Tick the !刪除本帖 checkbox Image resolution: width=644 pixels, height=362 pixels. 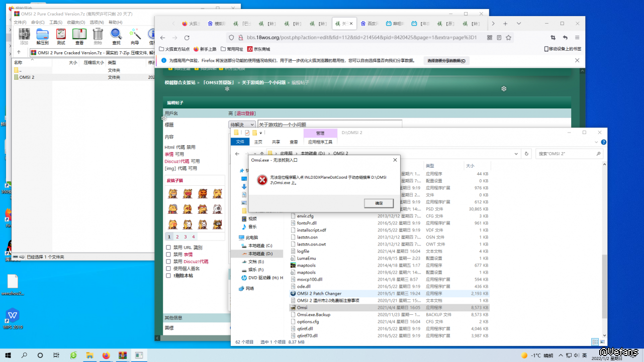[168, 276]
